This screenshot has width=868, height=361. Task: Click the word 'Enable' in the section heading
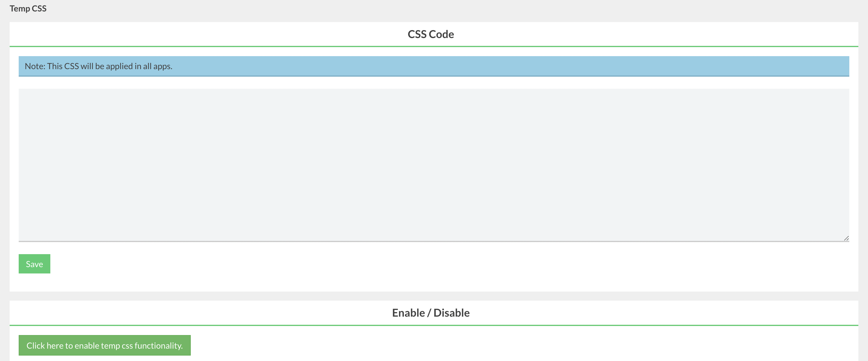pyautogui.click(x=408, y=313)
